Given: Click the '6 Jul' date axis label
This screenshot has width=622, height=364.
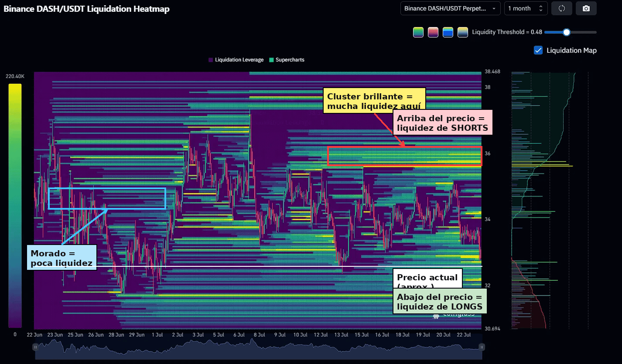Looking at the screenshot, I should click(239, 335).
